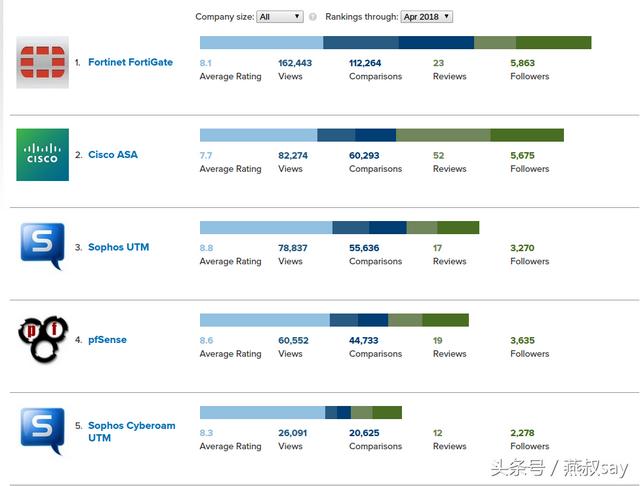Open the pfSense product link
The width and height of the screenshot is (640, 486).
coord(107,340)
